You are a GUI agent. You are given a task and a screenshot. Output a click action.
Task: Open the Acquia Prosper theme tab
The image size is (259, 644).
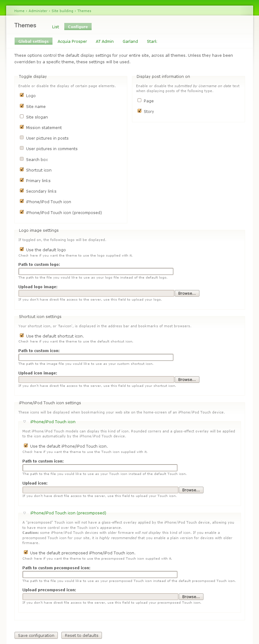coord(72,42)
